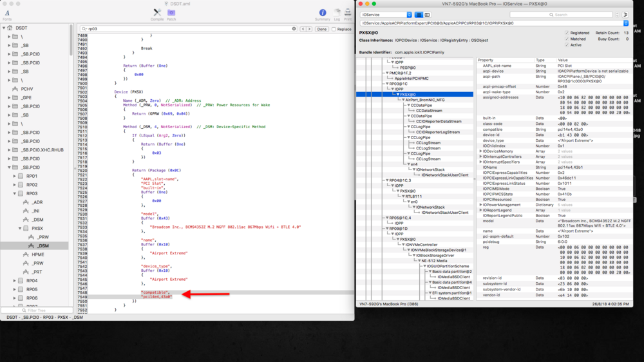Switch IORegistryExplorer to list view
Image resolution: width=644 pixels, height=362 pixels.
tap(419, 15)
